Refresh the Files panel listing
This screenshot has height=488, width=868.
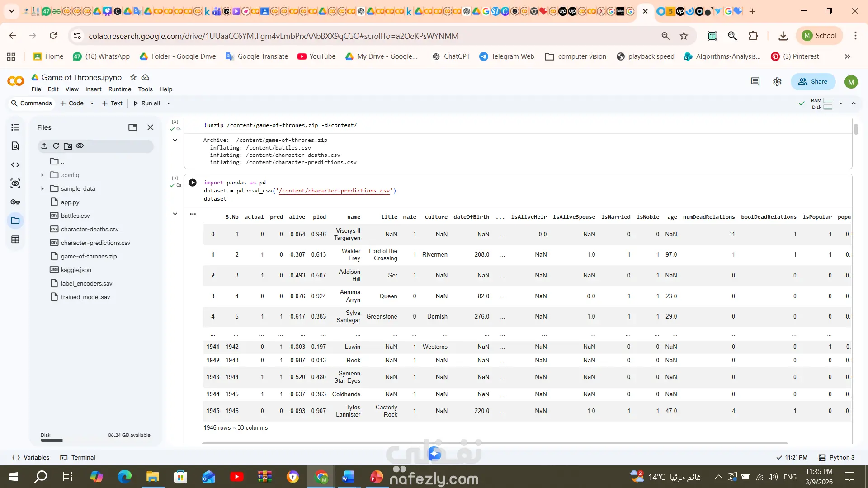tap(56, 146)
